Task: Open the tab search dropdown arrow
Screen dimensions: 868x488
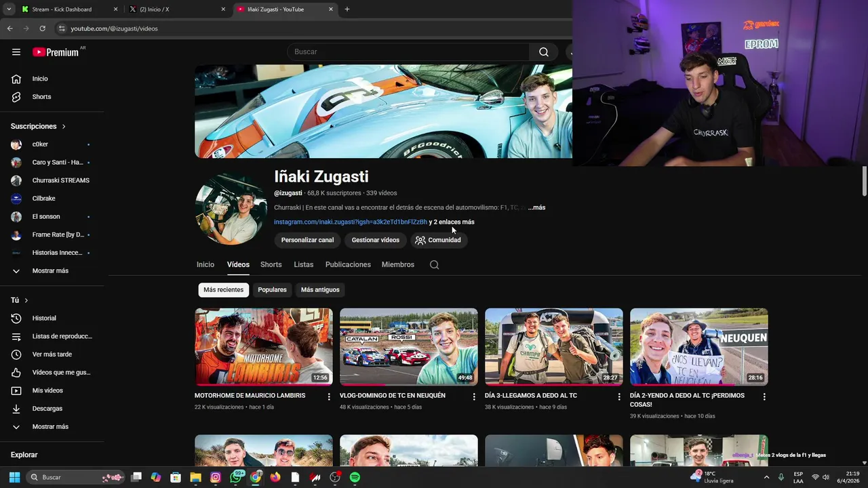Action: pos(9,9)
